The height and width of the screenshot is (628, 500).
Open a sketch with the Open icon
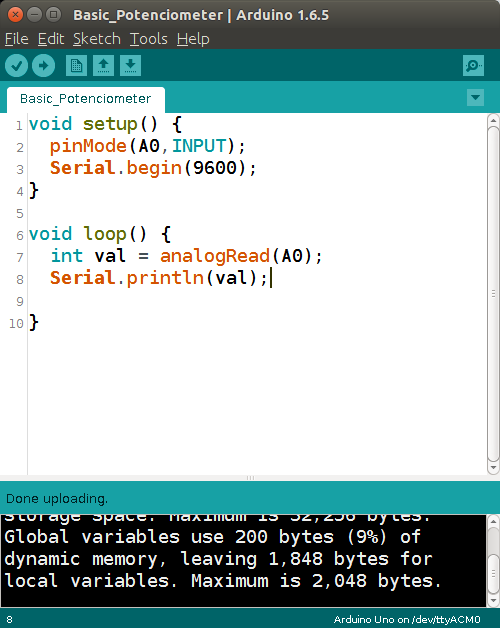103,65
